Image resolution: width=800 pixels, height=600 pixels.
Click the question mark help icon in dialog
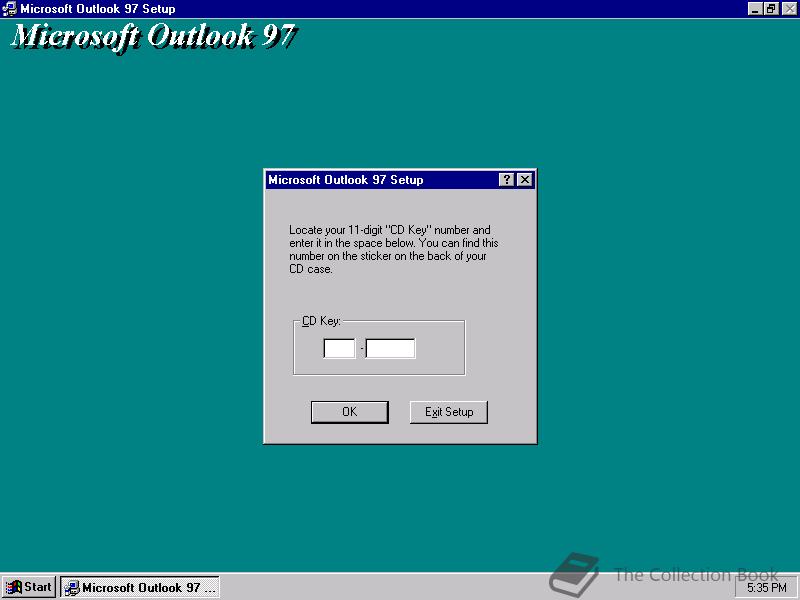(x=506, y=180)
